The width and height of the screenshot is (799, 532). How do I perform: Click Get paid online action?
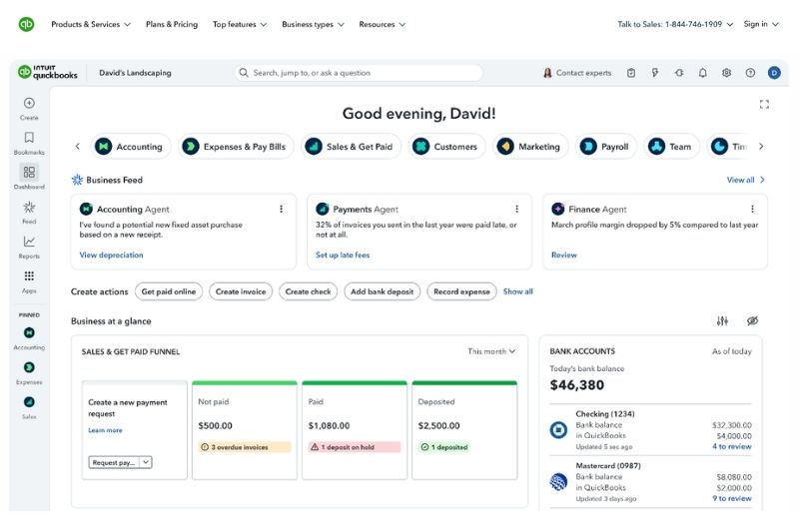click(169, 291)
